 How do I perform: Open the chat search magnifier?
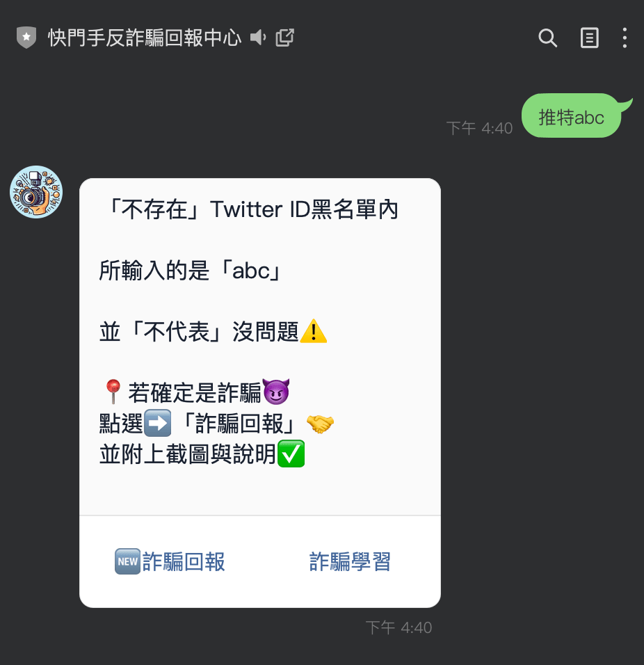[x=547, y=38]
